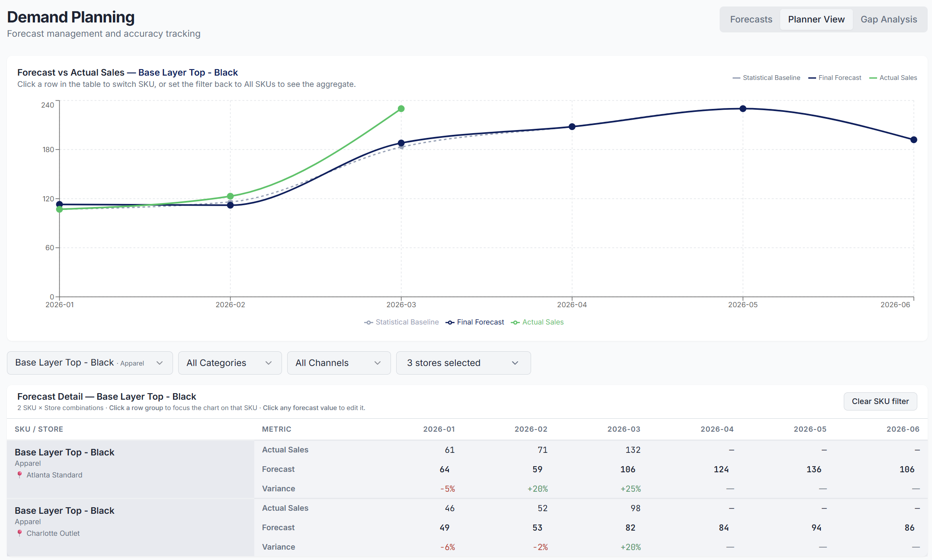The height and width of the screenshot is (560, 932).
Task: Switch to the Forecasts tab
Action: pyautogui.click(x=751, y=19)
